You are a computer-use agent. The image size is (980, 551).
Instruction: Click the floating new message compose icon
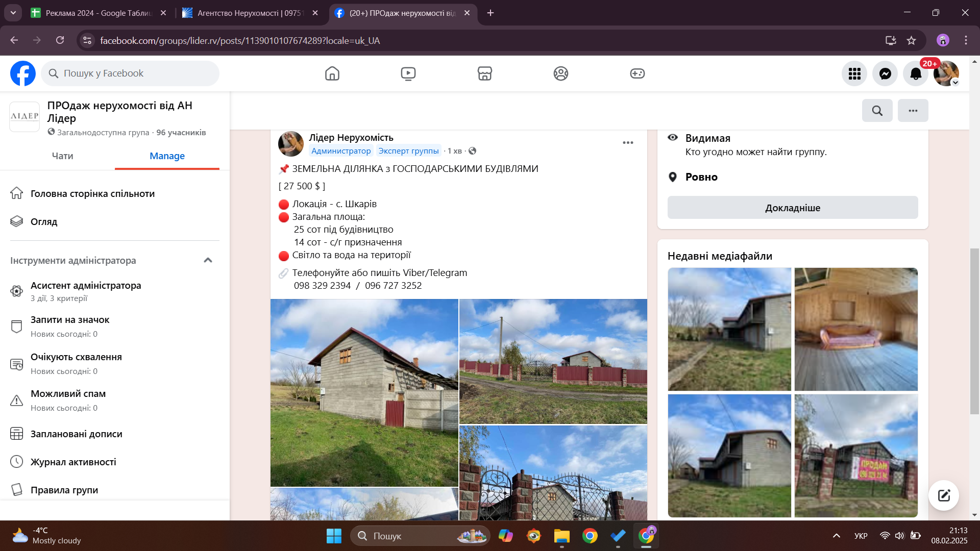(943, 495)
